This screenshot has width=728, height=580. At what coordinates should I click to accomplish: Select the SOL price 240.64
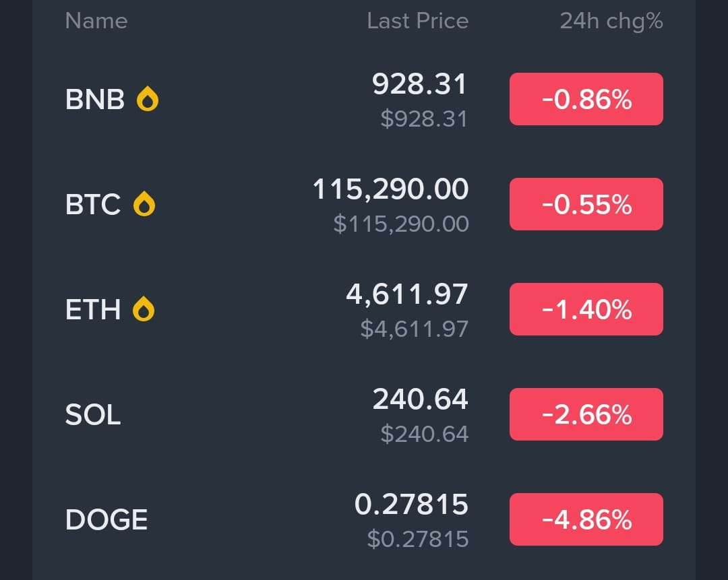420,399
